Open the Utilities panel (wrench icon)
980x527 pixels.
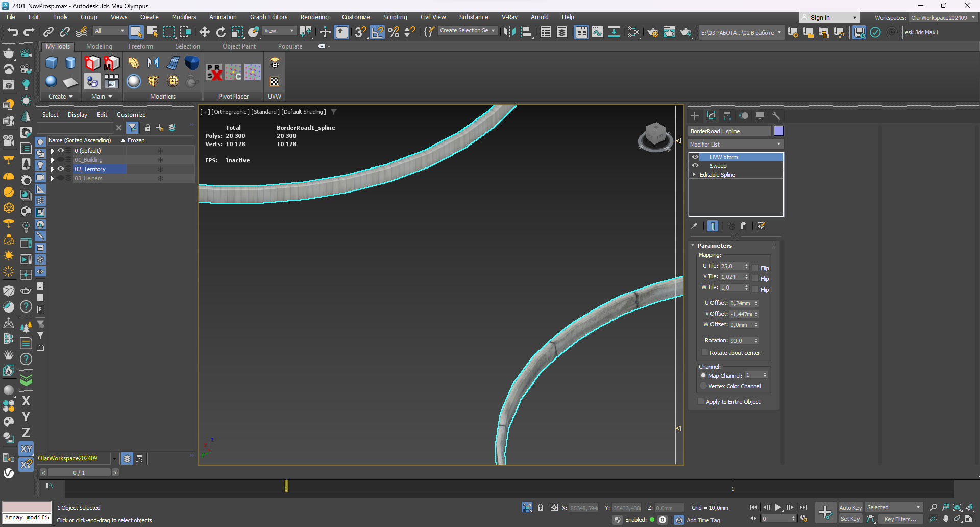pos(776,116)
